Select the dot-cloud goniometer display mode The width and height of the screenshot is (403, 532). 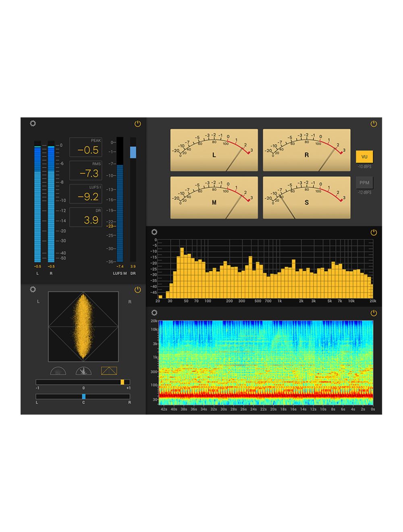point(58,371)
